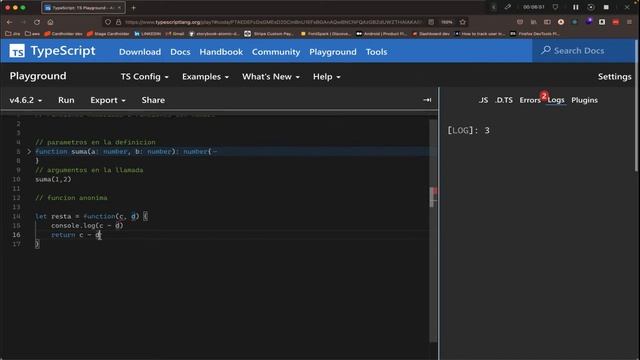Click the red extension icon in toolbar

tap(616, 22)
